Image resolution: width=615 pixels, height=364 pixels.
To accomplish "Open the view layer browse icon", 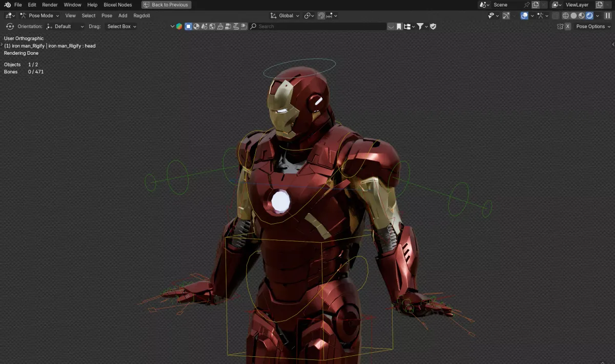I will pos(556,5).
